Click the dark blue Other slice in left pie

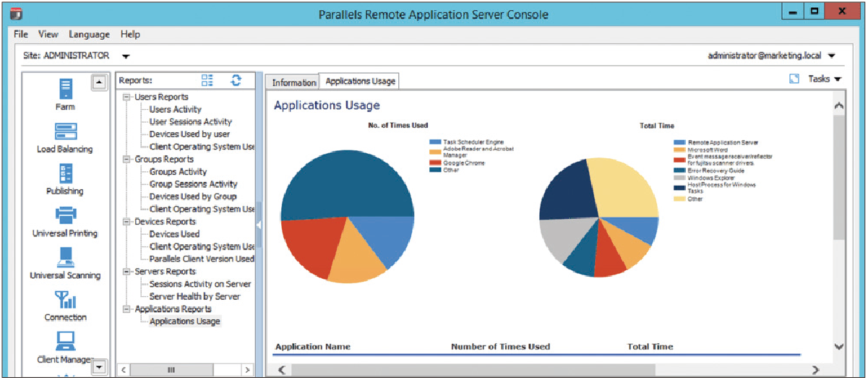(x=347, y=184)
